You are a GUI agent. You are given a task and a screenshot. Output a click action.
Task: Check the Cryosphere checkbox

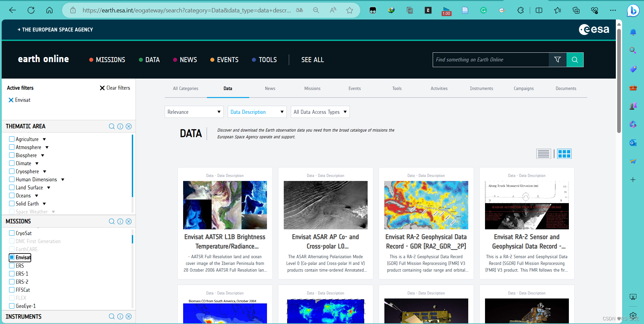tap(12, 171)
